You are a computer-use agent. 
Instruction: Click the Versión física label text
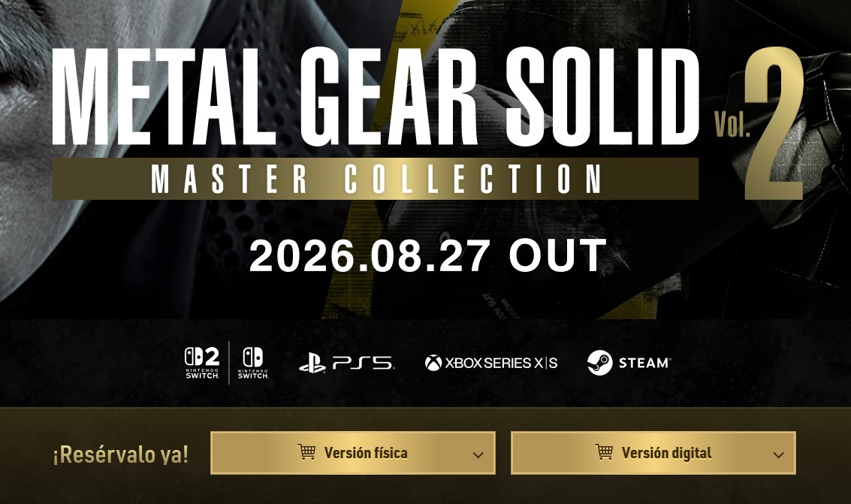coord(366,452)
